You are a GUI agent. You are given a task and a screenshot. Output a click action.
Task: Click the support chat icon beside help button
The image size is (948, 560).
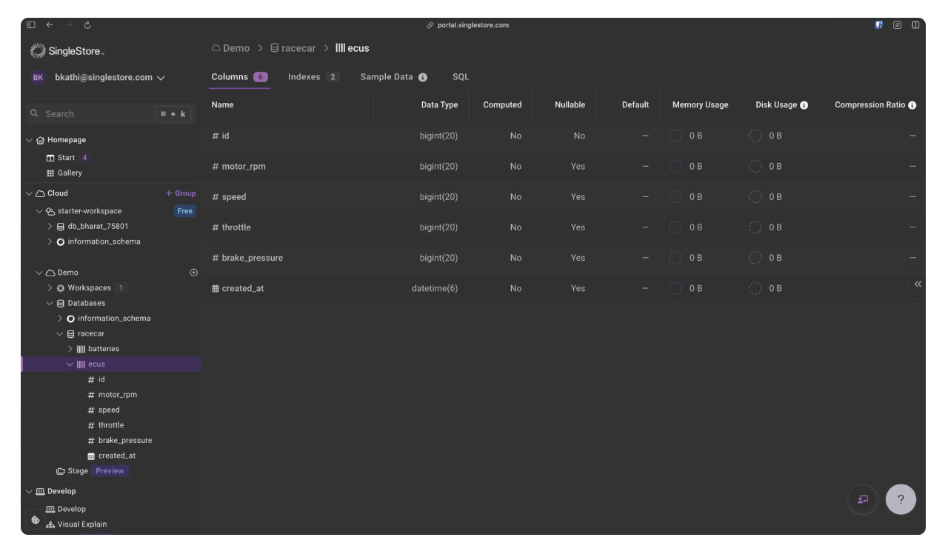tap(862, 499)
